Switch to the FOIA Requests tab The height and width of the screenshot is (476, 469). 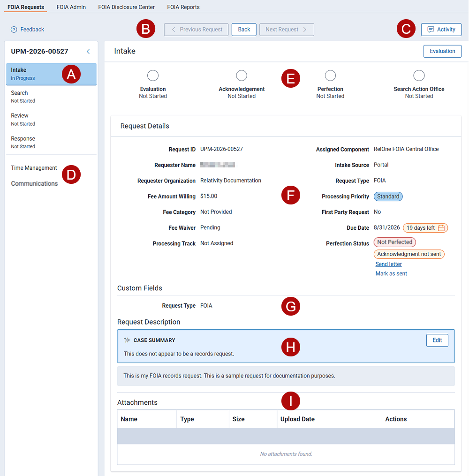pyautogui.click(x=26, y=7)
